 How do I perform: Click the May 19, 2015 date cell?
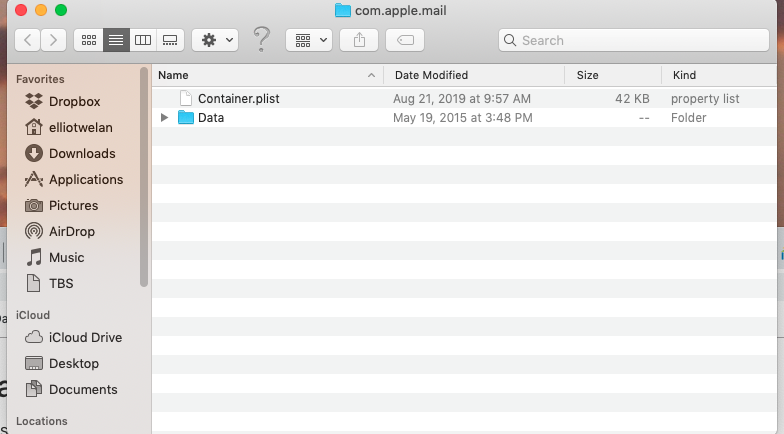(462, 118)
